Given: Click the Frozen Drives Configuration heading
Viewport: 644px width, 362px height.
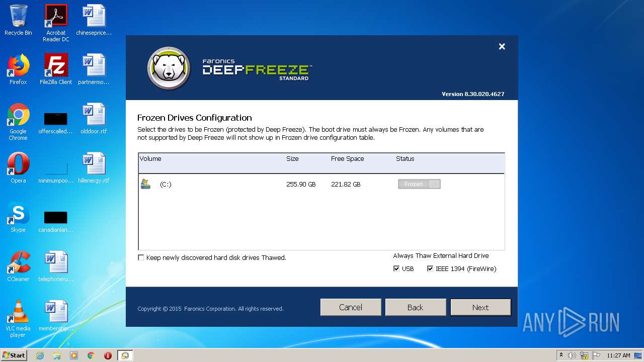Looking at the screenshot, I should coord(195,118).
